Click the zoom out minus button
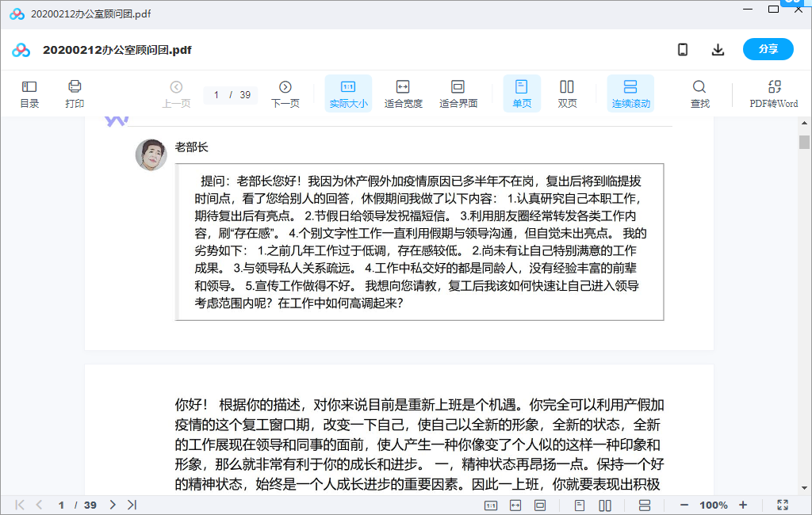The width and height of the screenshot is (812, 515). coord(684,505)
